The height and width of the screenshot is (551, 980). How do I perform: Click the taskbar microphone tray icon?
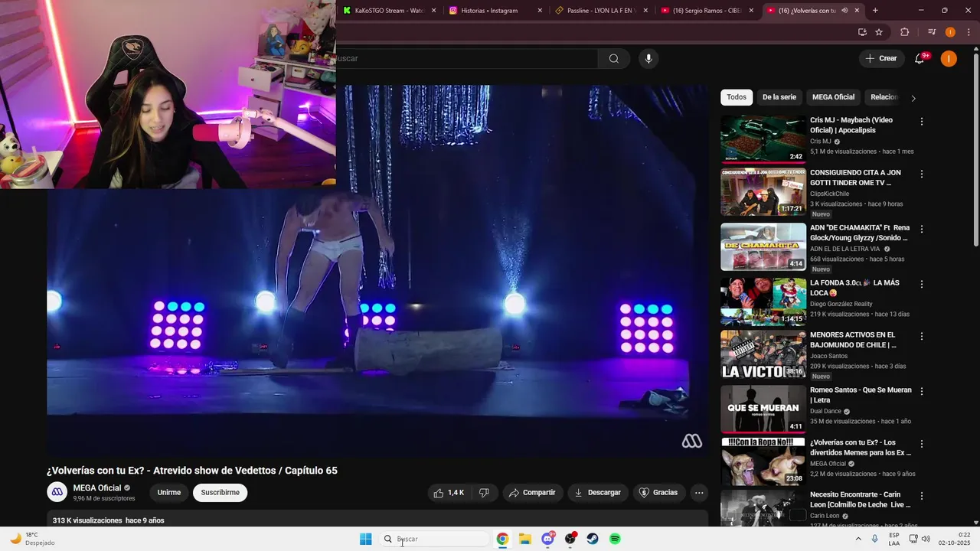[875, 539]
